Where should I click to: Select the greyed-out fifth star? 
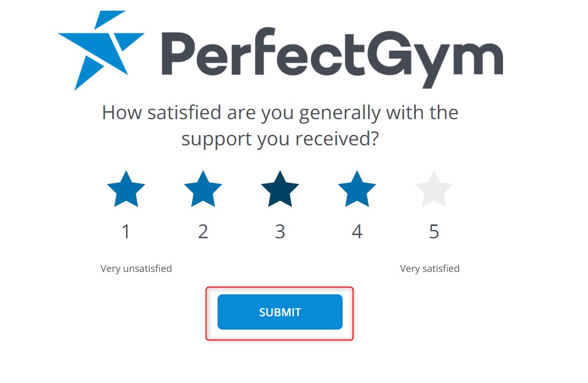tap(434, 189)
